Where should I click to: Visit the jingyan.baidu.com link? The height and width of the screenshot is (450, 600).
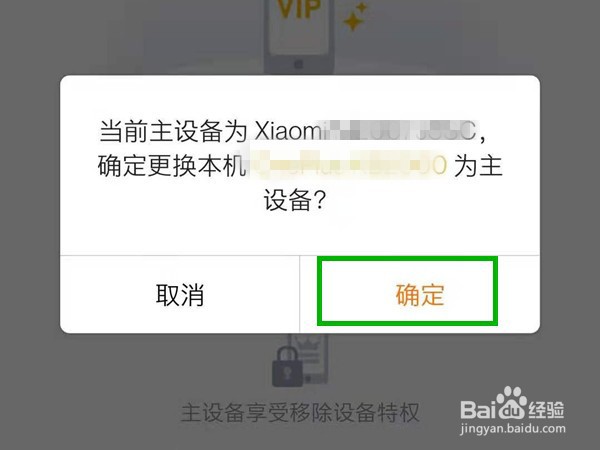coord(513,429)
